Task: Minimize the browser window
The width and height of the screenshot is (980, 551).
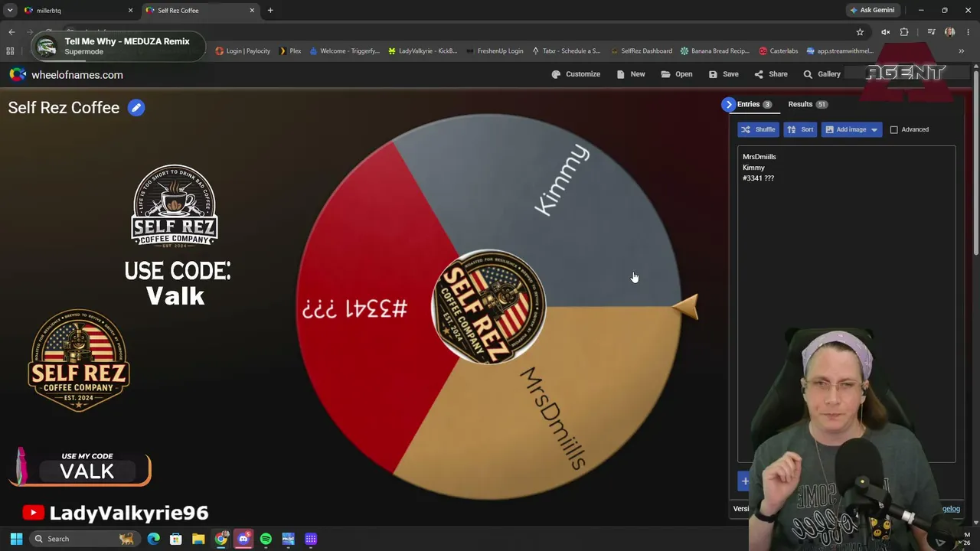Action: tap(921, 10)
